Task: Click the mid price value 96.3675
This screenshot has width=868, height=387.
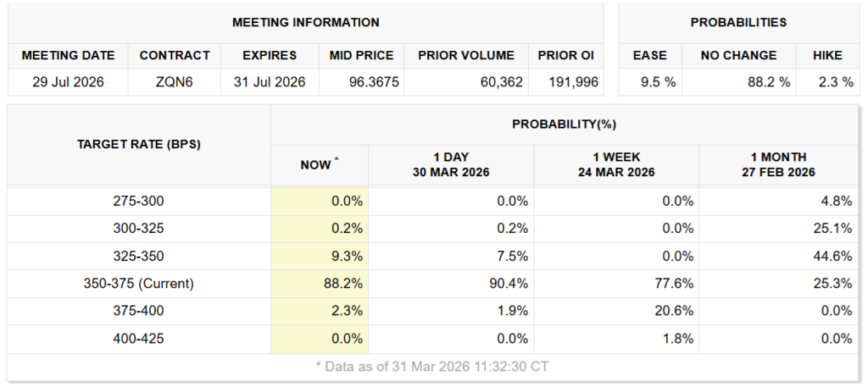Action: (361, 82)
